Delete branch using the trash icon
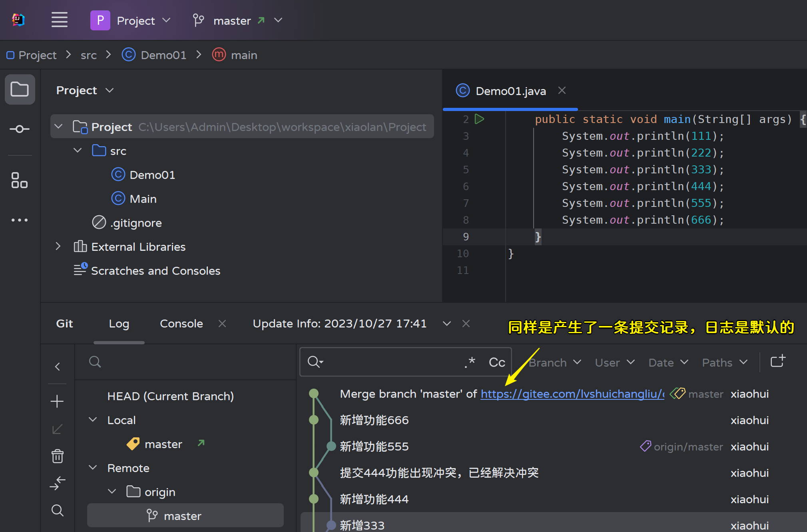Image resolution: width=807 pixels, height=532 pixels. coord(57,456)
